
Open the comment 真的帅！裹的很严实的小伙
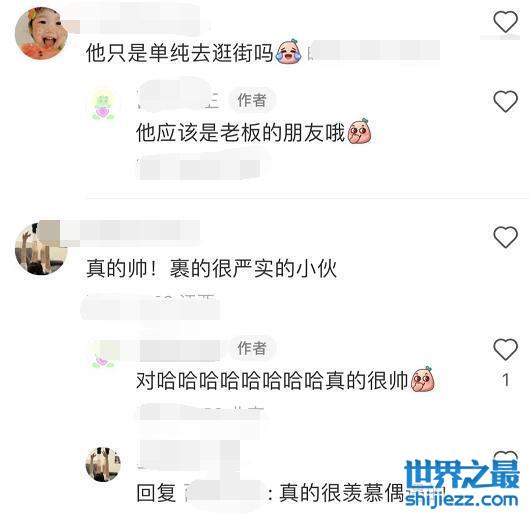(212, 268)
